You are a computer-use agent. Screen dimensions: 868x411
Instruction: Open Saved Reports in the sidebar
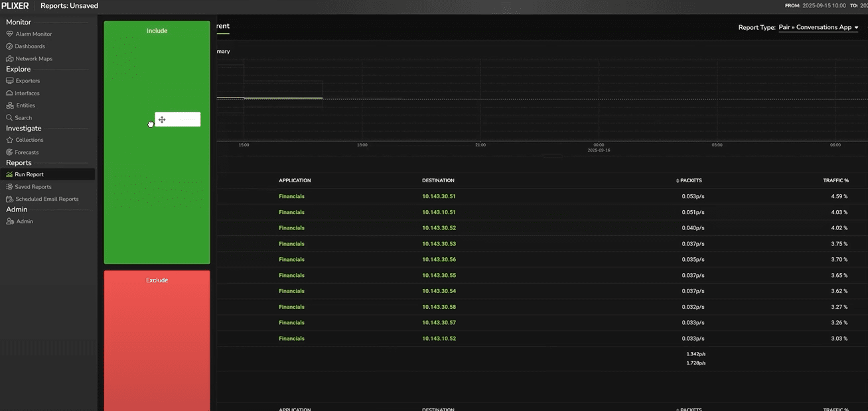pos(33,187)
